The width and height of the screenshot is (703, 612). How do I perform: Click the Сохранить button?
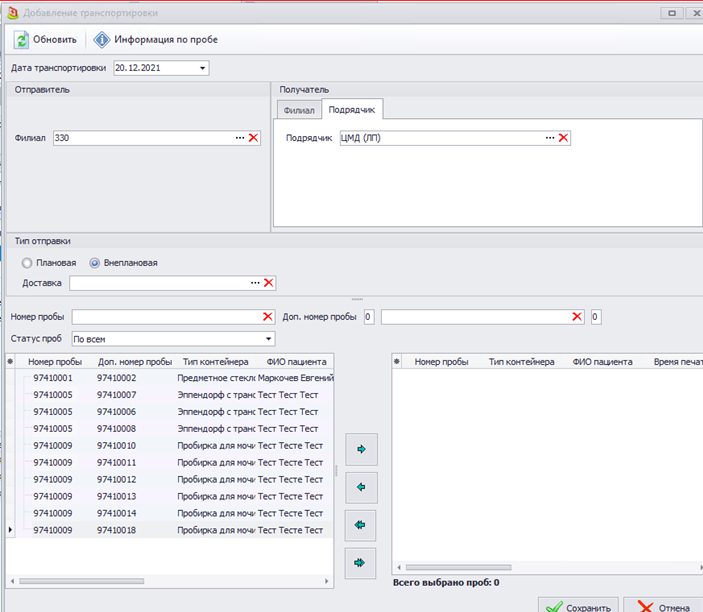coord(578,606)
